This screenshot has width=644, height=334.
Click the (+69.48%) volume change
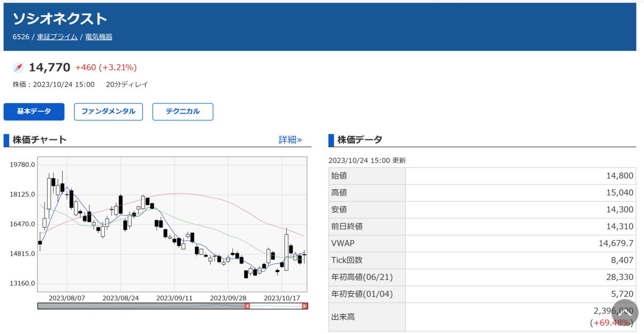pyautogui.click(x=612, y=323)
